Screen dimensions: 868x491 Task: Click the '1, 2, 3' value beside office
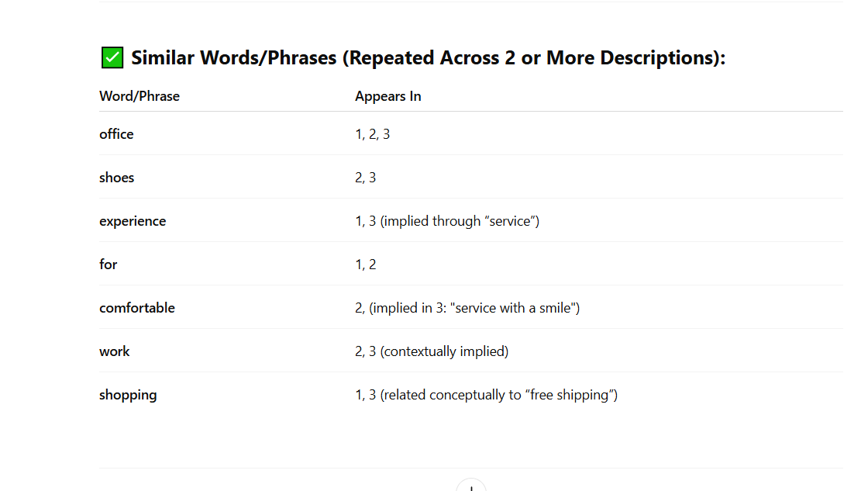[373, 134]
